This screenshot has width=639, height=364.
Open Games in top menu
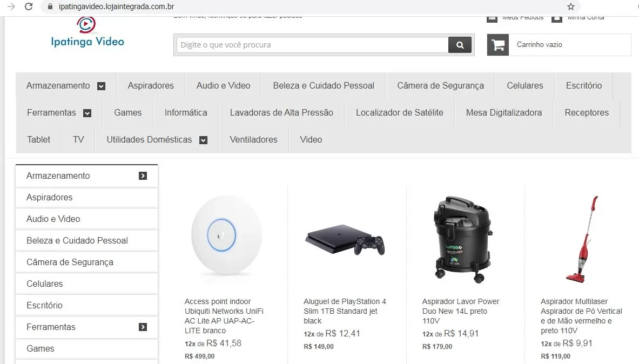(128, 112)
